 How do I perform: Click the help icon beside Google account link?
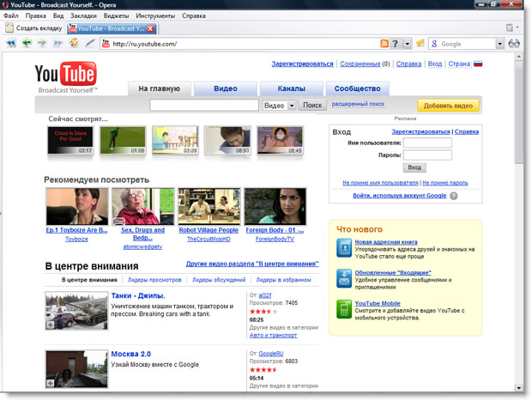(454, 196)
